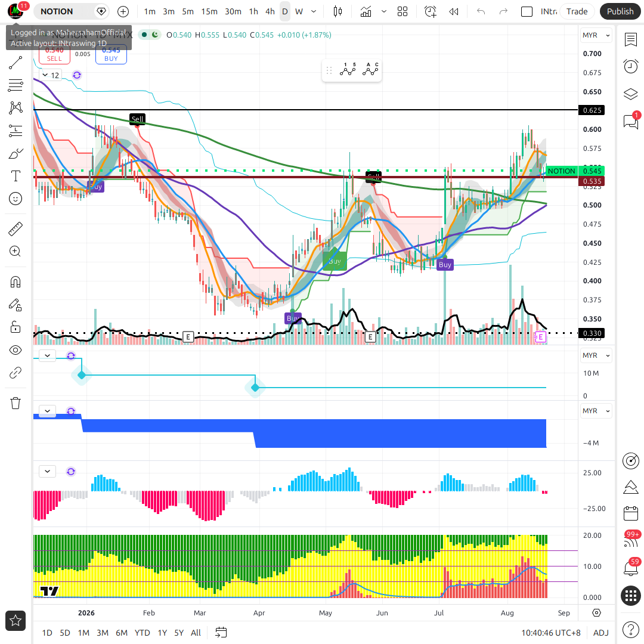Expand indicators favorites dropdown arrow
The height and width of the screenshot is (644, 644).
pyautogui.click(x=384, y=11)
